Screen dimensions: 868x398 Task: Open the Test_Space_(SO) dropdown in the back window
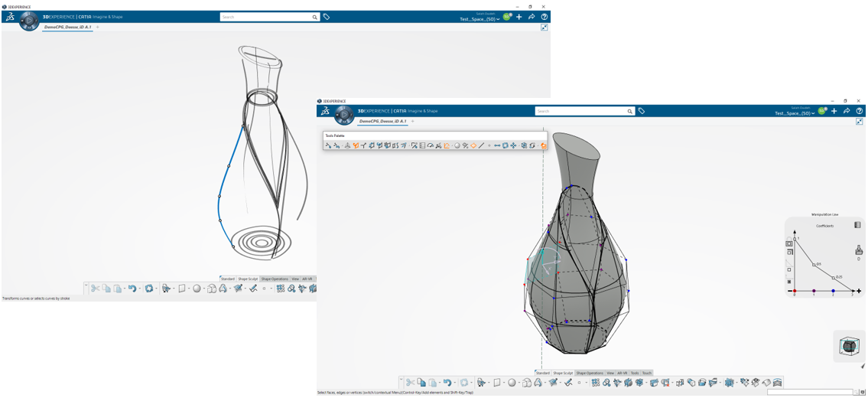click(480, 19)
